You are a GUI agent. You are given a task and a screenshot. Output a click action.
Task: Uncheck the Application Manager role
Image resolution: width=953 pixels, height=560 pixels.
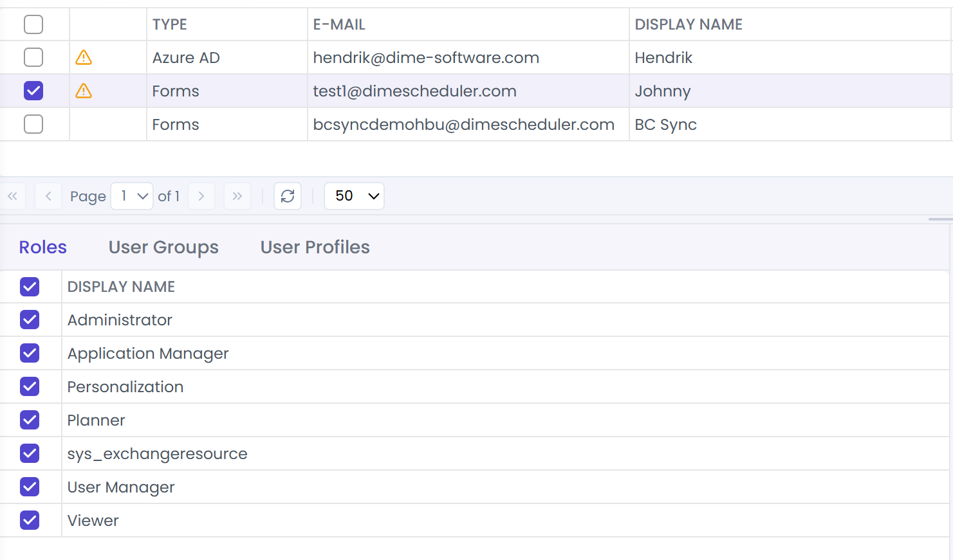[x=30, y=354]
